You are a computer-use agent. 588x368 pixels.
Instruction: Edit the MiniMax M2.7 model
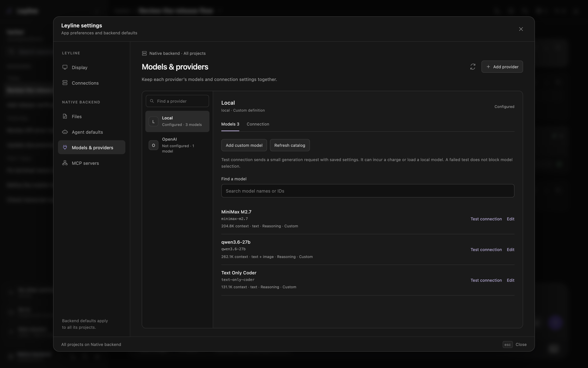pyautogui.click(x=510, y=219)
